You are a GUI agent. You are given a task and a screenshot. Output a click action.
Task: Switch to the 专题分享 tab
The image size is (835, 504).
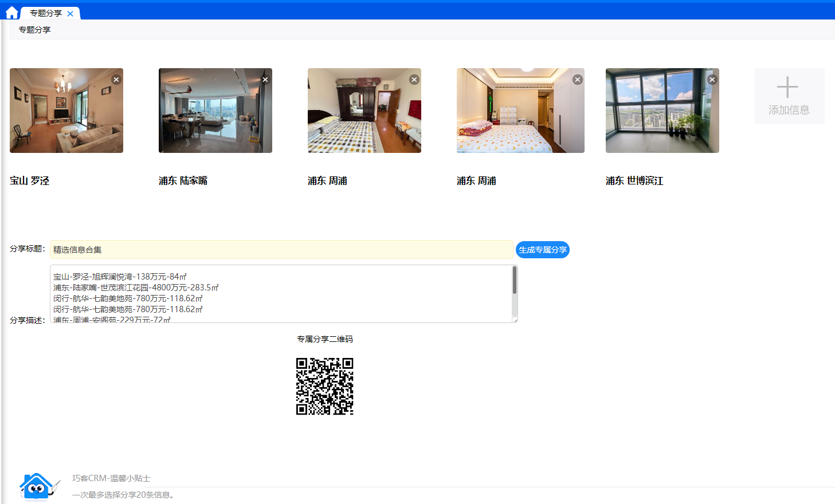pyautogui.click(x=46, y=13)
